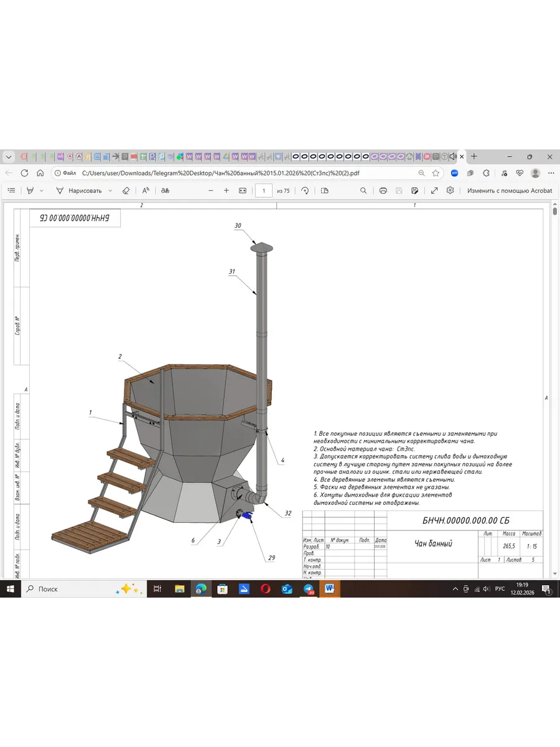
Task: Click the page number input field
Action: coord(264,190)
